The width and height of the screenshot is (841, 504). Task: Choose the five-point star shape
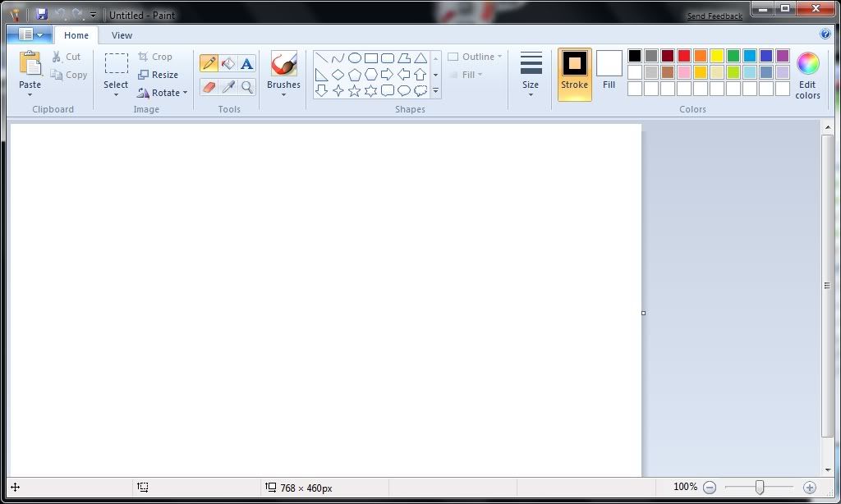(x=355, y=91)
